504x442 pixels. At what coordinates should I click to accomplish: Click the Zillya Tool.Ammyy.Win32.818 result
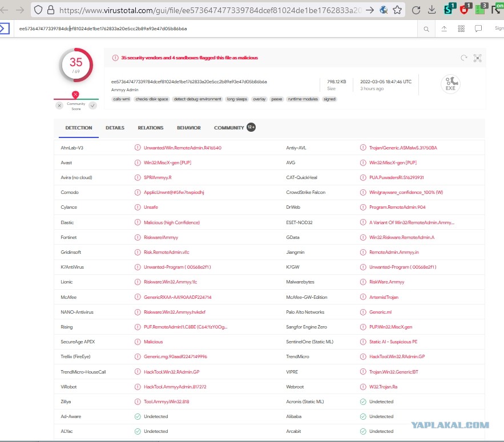pos(166,402)
